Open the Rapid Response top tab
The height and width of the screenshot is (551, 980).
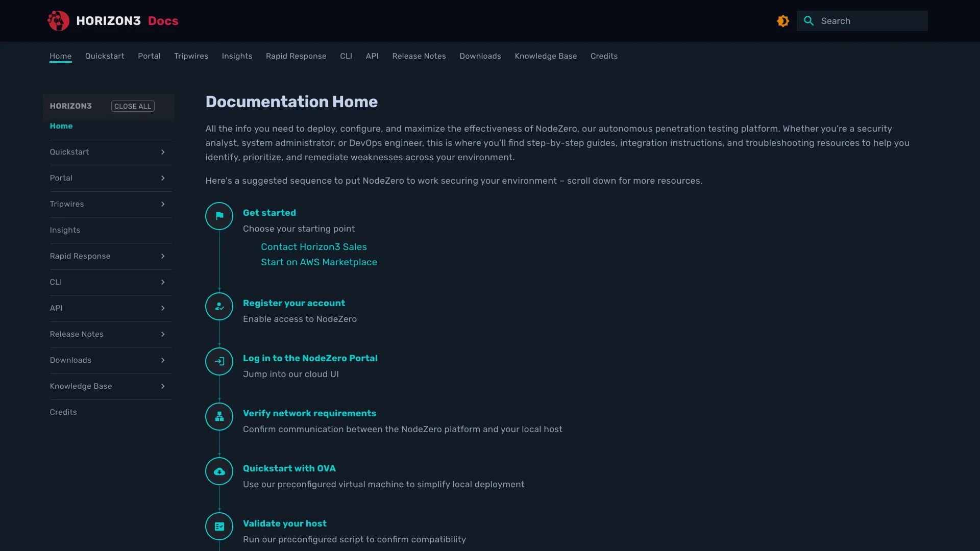(x=296, y=56)
